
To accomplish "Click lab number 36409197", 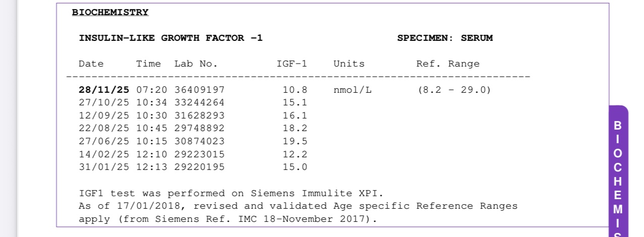I will (200, 90).
